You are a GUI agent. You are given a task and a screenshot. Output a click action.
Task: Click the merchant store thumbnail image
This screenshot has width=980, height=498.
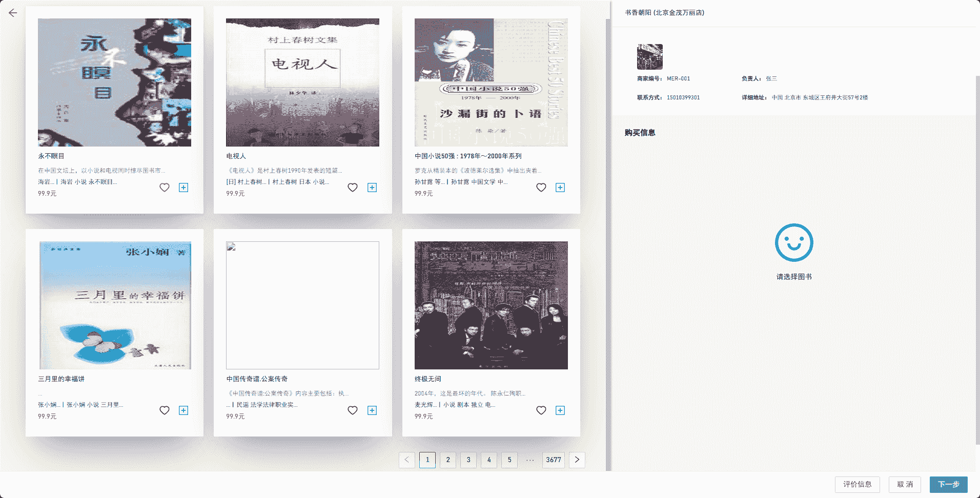[x=649, y=56]
